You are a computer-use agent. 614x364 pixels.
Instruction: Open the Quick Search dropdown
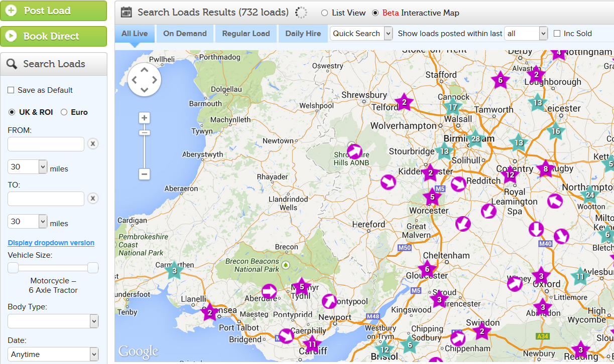[x=361, y=34]
